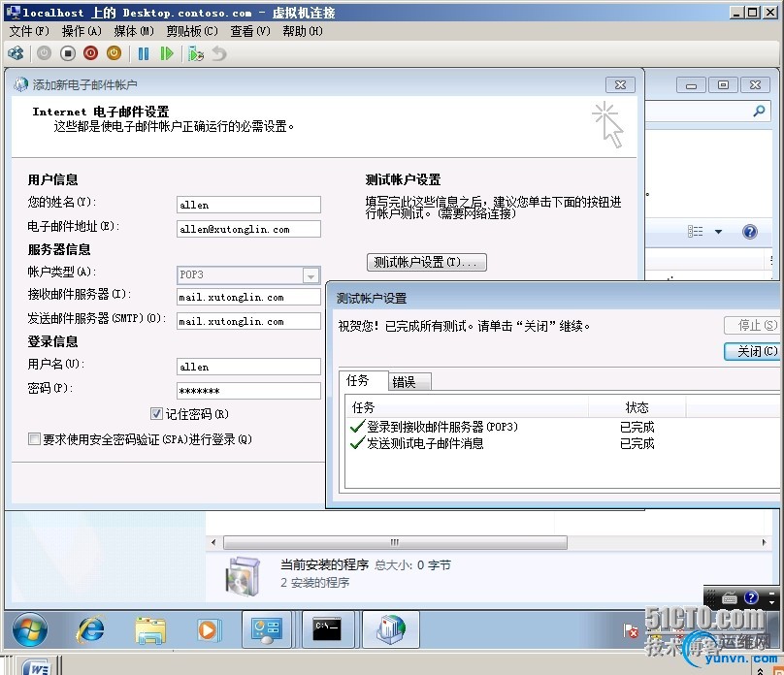784x675 pixels.
Task: Click the installed programs CD box icon
Action: click(x=243, y=576)
